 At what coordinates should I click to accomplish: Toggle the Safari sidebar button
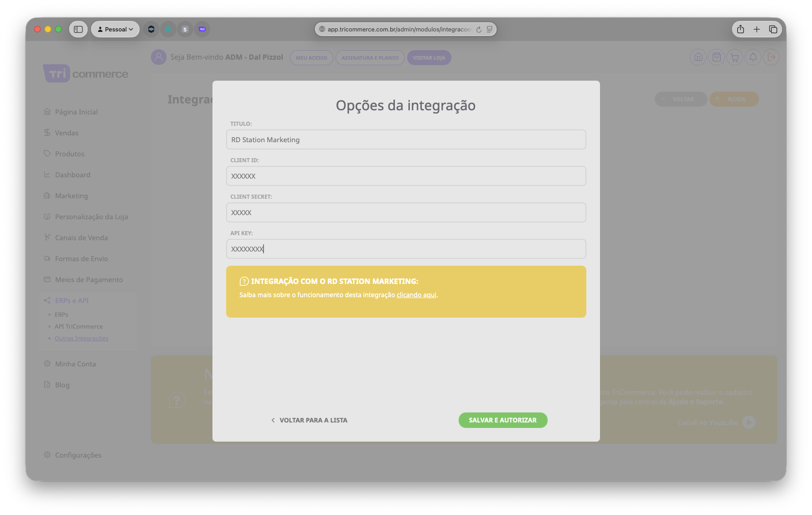pyautogui.click(x=78, y=29)
